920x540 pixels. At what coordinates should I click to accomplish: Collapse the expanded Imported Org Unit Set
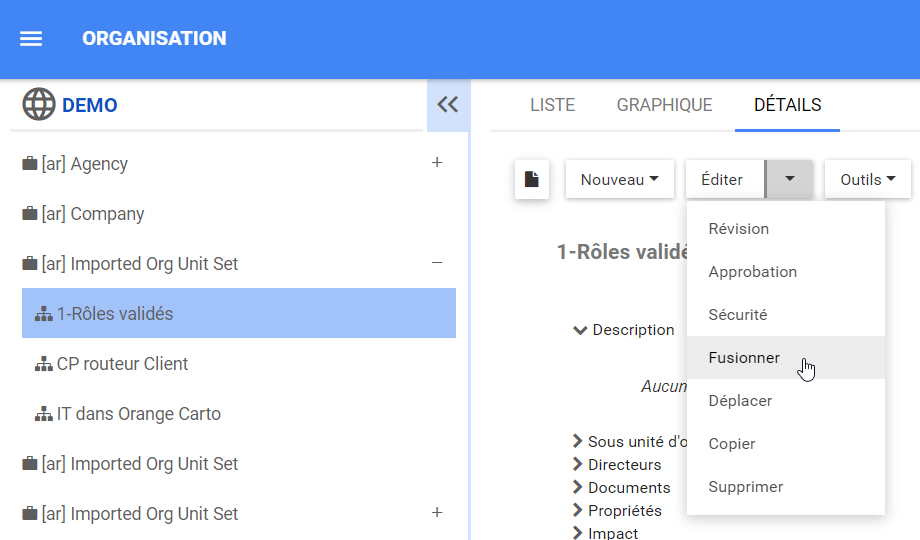[x=436, y=263]
